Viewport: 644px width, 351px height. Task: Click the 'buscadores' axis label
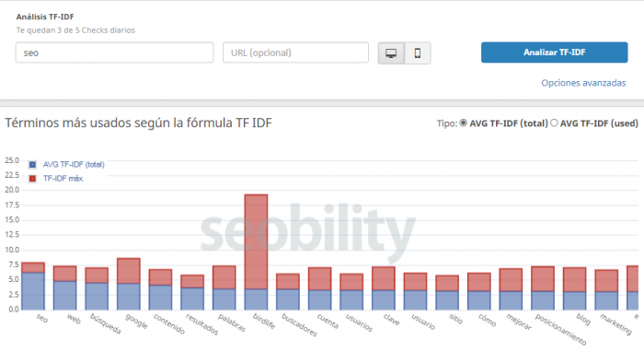(x=299, y=324)
